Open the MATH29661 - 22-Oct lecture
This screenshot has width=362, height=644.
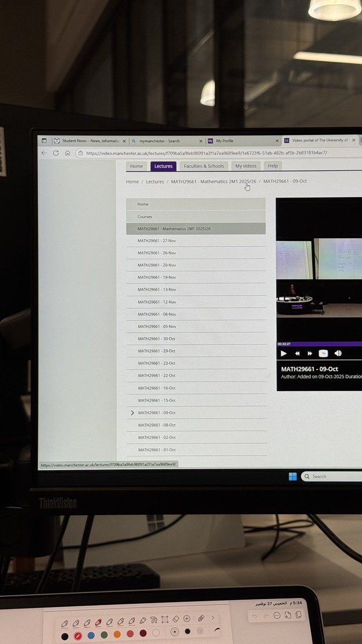coord(196,376)
